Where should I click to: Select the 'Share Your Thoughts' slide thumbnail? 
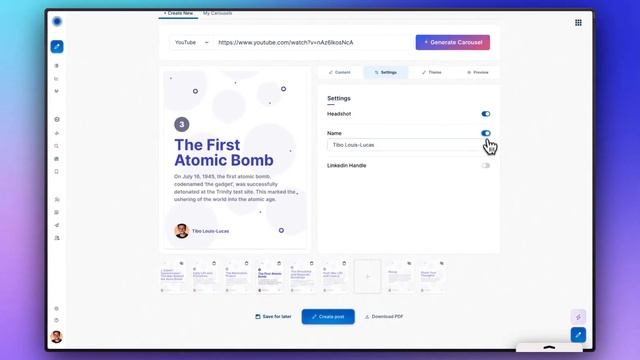pyautogui.click(x=433, y=276)
